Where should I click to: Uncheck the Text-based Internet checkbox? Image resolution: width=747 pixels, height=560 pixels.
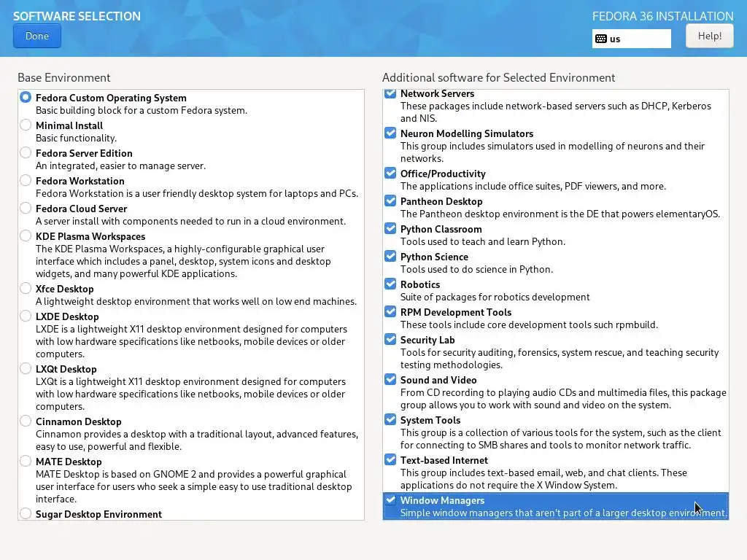390,459
